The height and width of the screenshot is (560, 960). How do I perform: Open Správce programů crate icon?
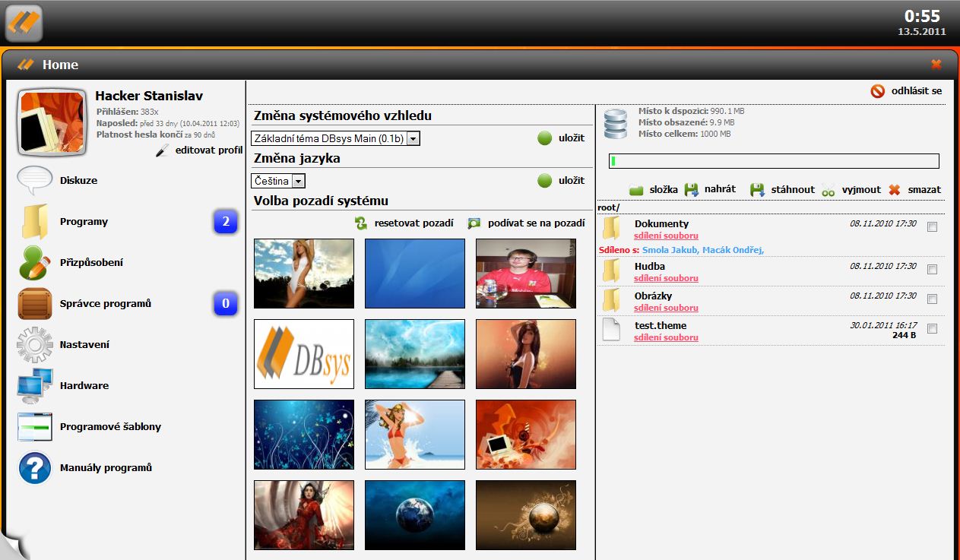click(35, 304)
